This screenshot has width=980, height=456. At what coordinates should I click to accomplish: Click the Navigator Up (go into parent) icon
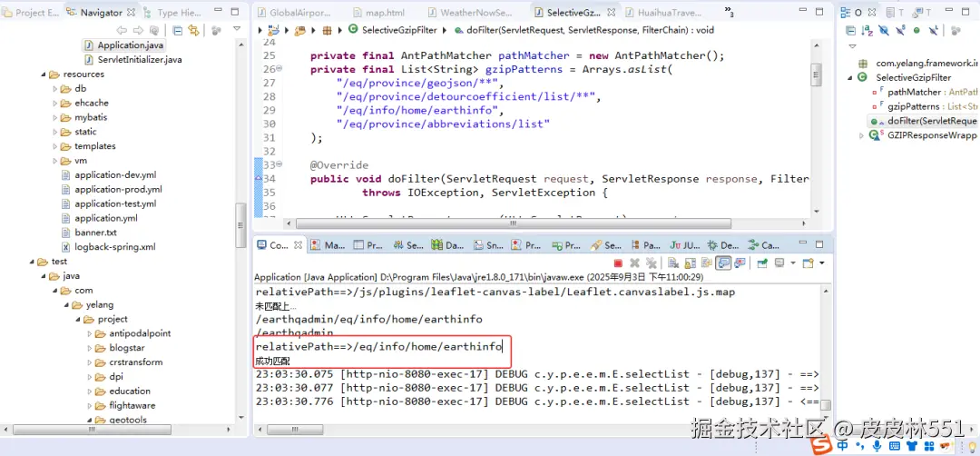pos(153,30)
